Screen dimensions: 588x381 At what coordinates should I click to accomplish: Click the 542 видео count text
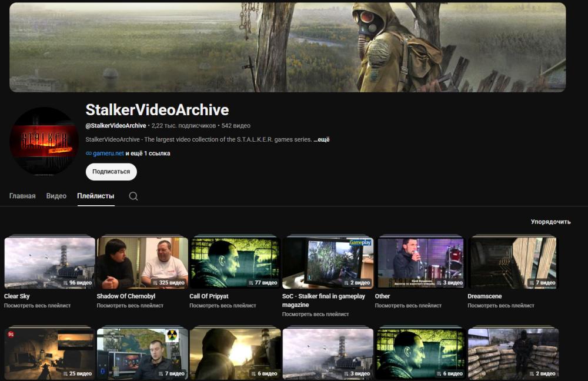tap(236, 126)
